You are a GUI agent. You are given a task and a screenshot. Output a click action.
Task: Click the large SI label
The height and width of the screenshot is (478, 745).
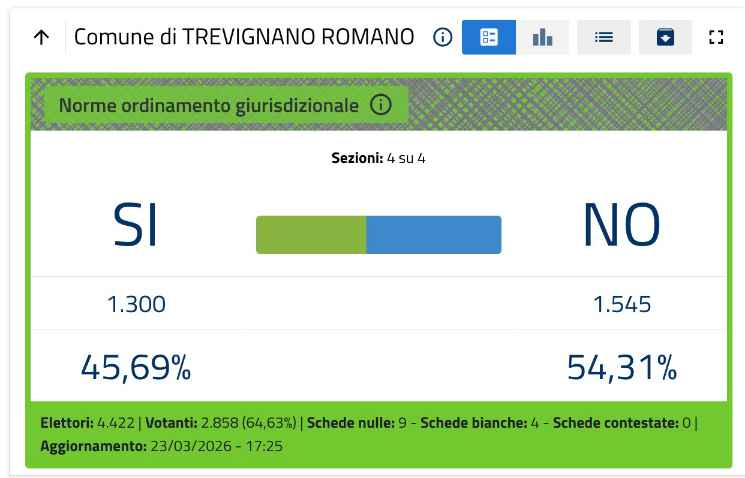pyautogui.click(x=136, y=226)
